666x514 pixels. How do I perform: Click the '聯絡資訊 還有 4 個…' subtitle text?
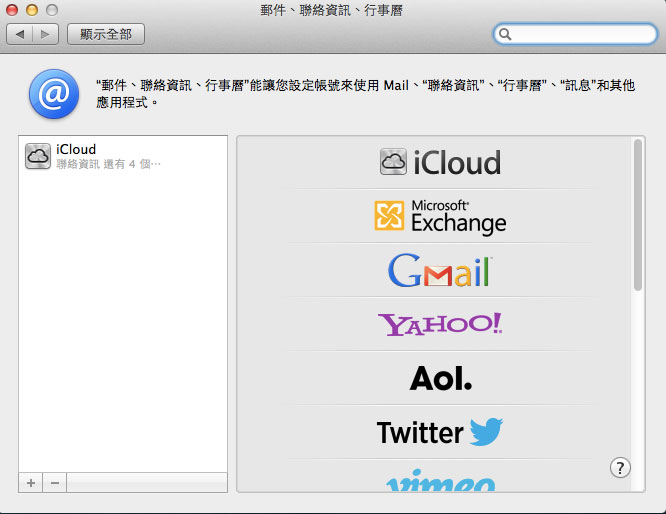[x=108, y=164]
